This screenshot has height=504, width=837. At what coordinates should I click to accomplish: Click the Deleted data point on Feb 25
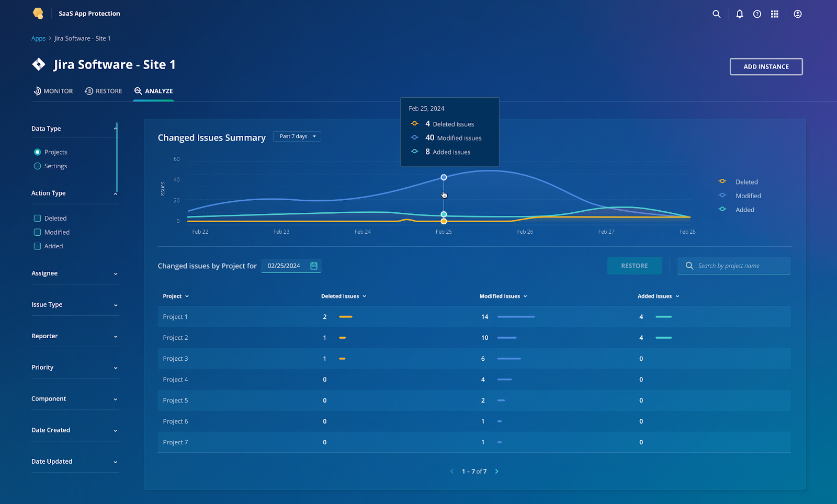(x=444, y=221)
